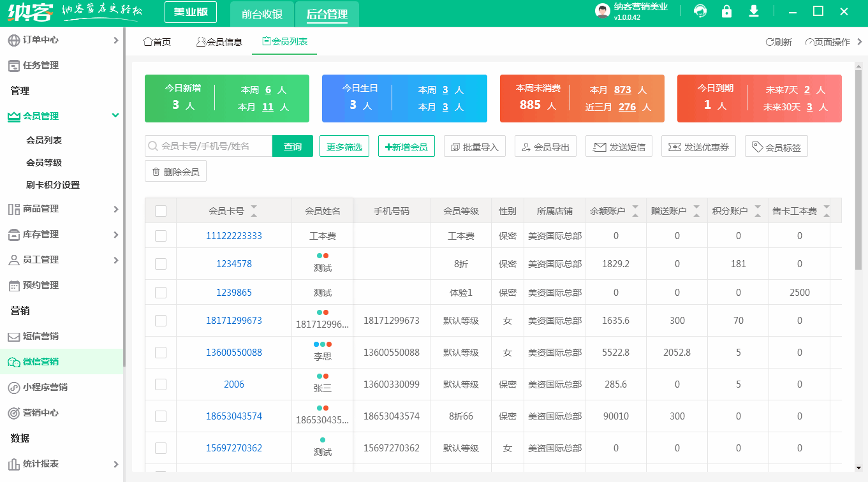Open 批量导入 for members

[474, 145]
